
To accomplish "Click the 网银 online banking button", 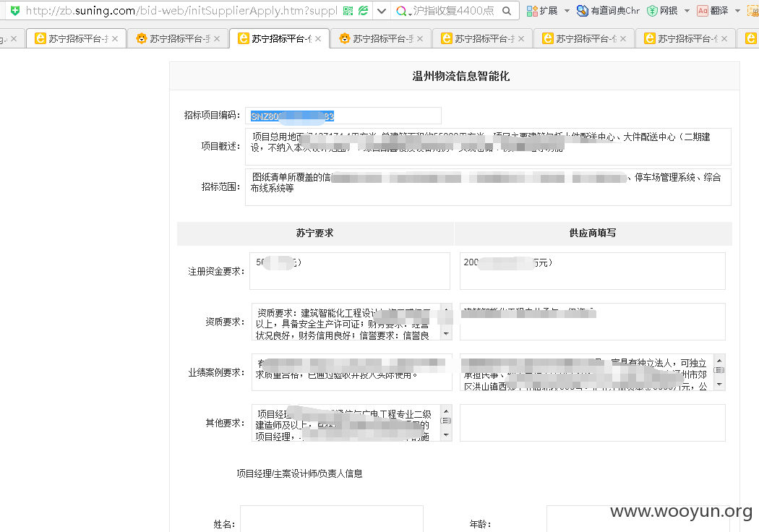I will pyautogui.click(x=662, y=11).
